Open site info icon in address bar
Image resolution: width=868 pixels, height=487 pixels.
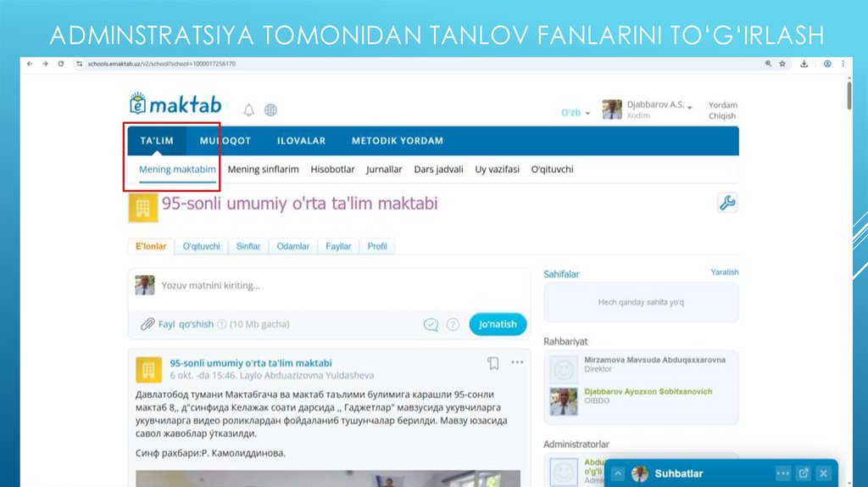pyautogui.click(x=79, y=64)
